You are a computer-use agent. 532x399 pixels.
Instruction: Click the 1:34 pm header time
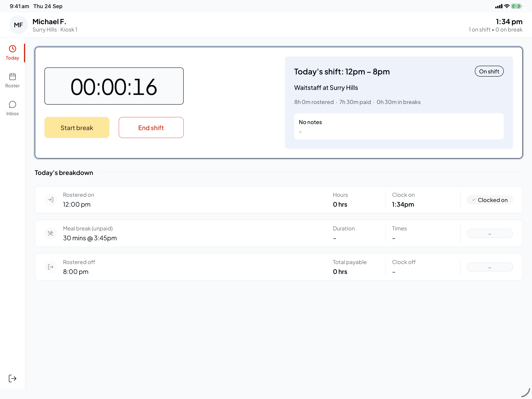click(x=509, y=22)
